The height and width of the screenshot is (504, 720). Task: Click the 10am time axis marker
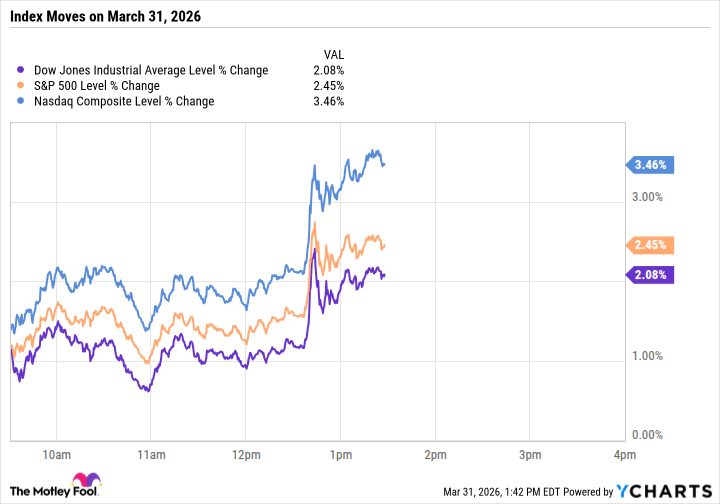click(56, 455)
